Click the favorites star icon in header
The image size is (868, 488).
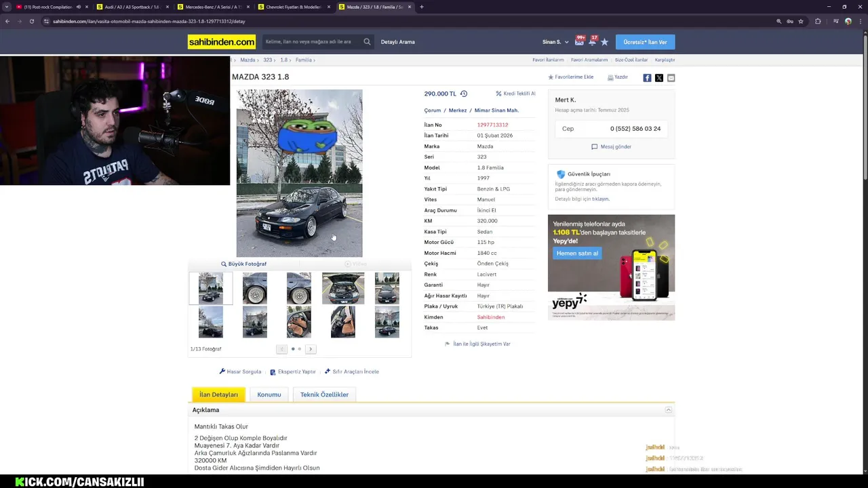604,42
